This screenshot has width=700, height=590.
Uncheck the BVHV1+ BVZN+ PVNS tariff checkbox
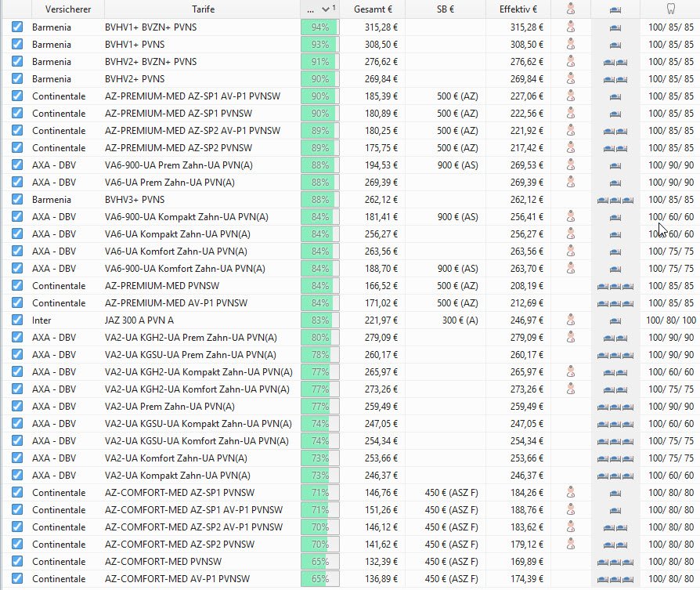[17, 27]
